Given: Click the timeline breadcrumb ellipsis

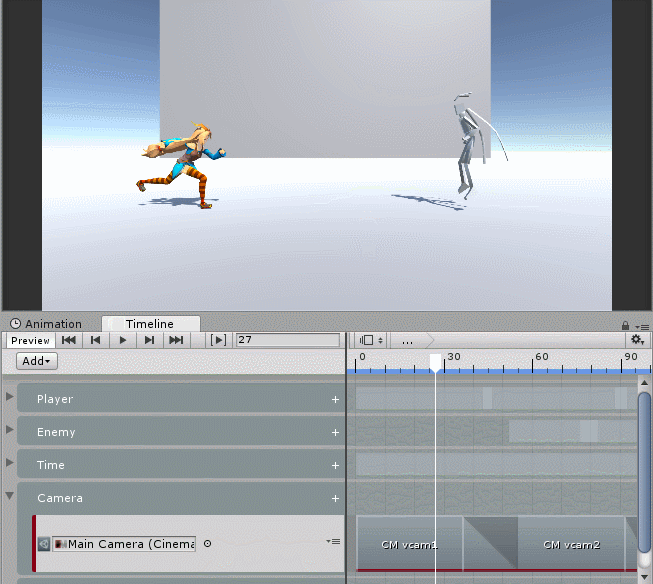Looking at the screenshot, I should click(x=407, y=341).
